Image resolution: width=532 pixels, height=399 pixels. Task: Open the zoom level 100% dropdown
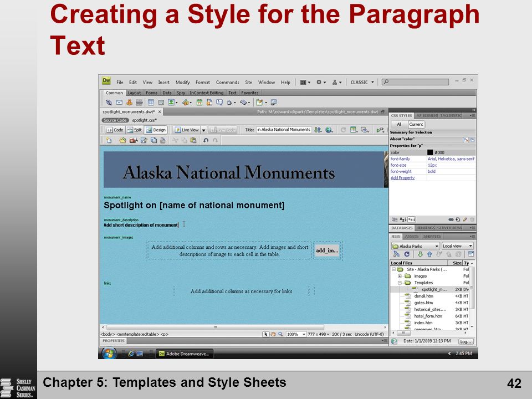point(296,334)
